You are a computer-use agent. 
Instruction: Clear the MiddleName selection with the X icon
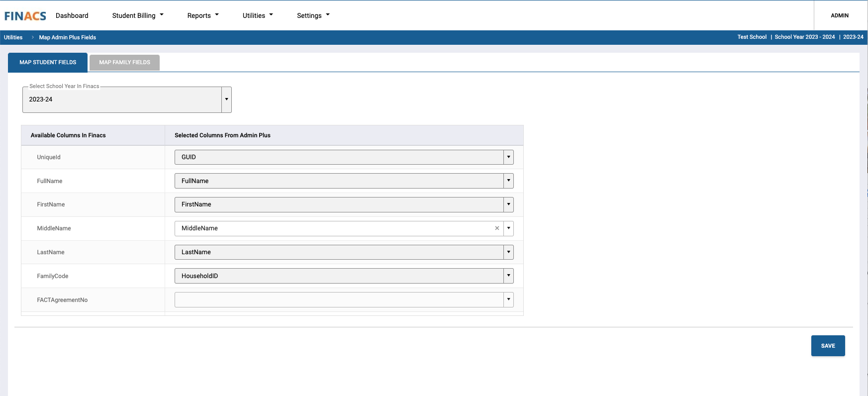[497, 228]
